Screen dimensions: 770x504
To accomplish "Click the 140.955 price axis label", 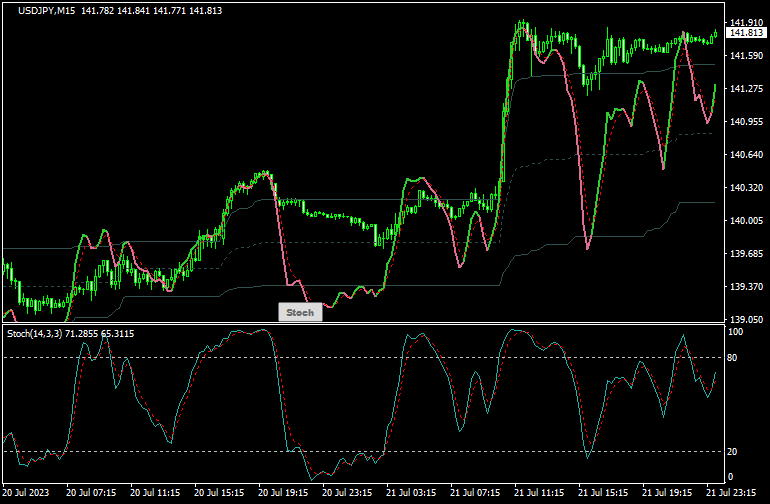I will pyautogui.click(x=746, y=121).
